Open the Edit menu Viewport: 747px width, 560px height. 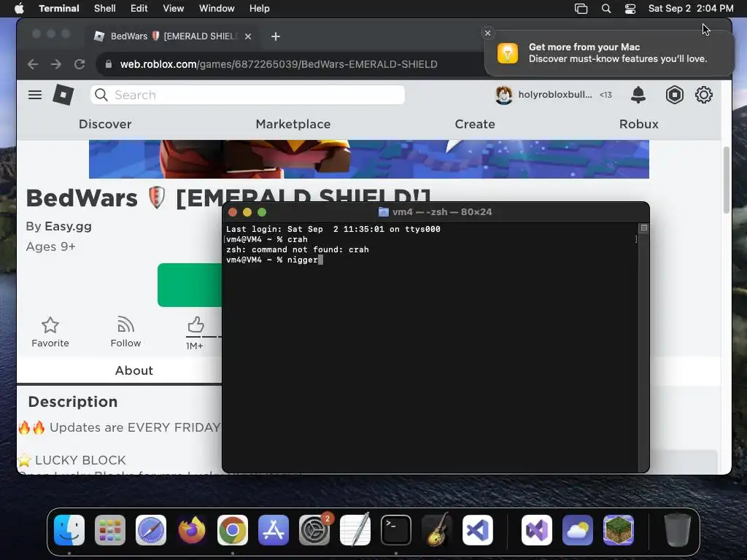tap(139, 8)
